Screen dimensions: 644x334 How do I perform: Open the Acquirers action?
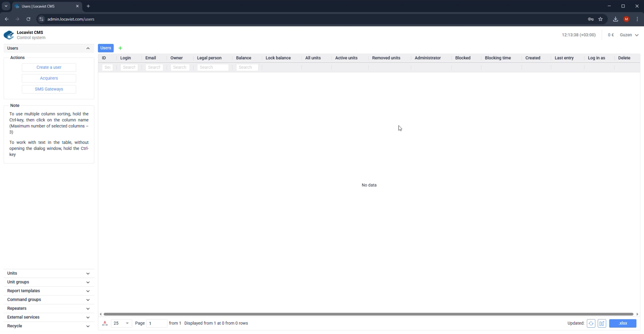[49, 78]
